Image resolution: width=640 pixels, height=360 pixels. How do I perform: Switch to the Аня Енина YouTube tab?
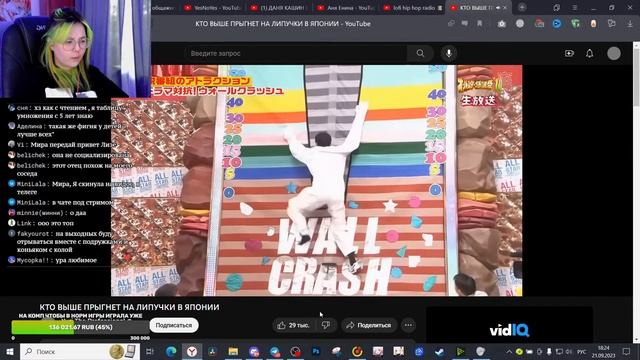(x=345, y=8)
